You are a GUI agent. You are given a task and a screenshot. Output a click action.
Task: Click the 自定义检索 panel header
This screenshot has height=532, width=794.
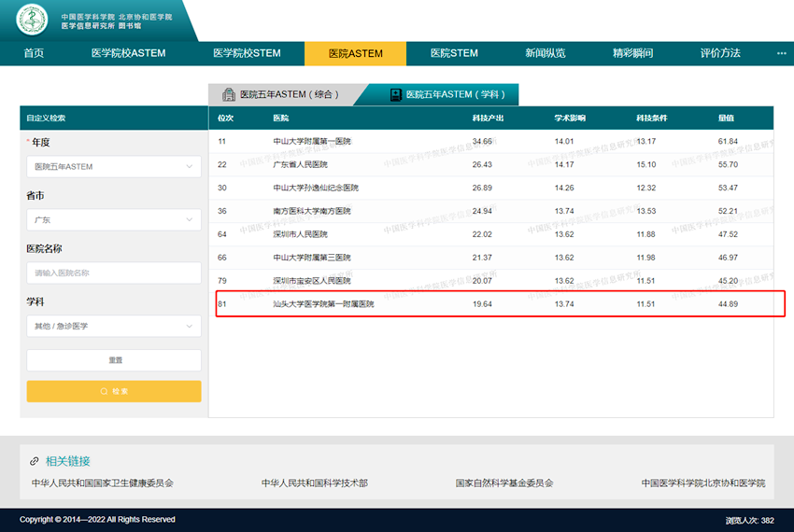coord(114,118)
